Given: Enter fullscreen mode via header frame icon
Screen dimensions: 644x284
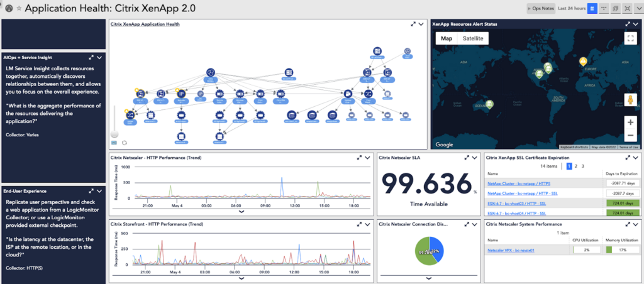Looking at the screenshot, I should pos(627,8).
